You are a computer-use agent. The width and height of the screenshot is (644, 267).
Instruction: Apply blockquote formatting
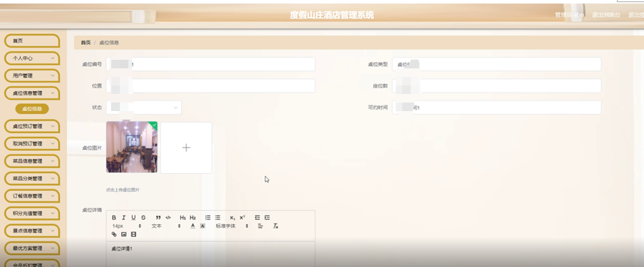[158, 218]
